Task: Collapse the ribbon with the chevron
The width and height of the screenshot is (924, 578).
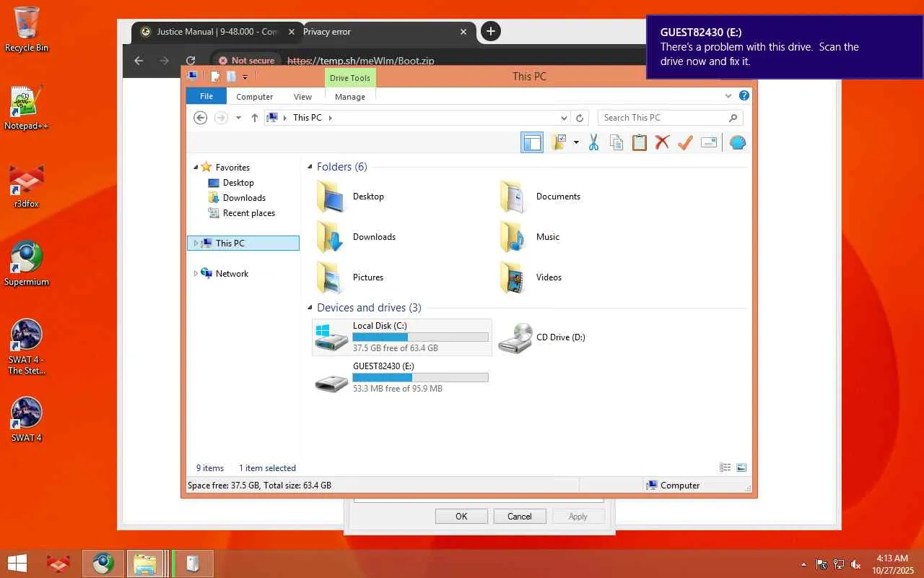Action: coord(728,96)
